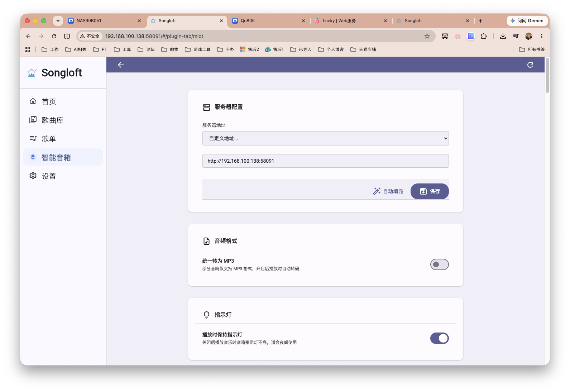Toggle 统一转为 MP3 switch
This screenshot has width=570, height=392.
pyautogui.click(x=439, y=264)
